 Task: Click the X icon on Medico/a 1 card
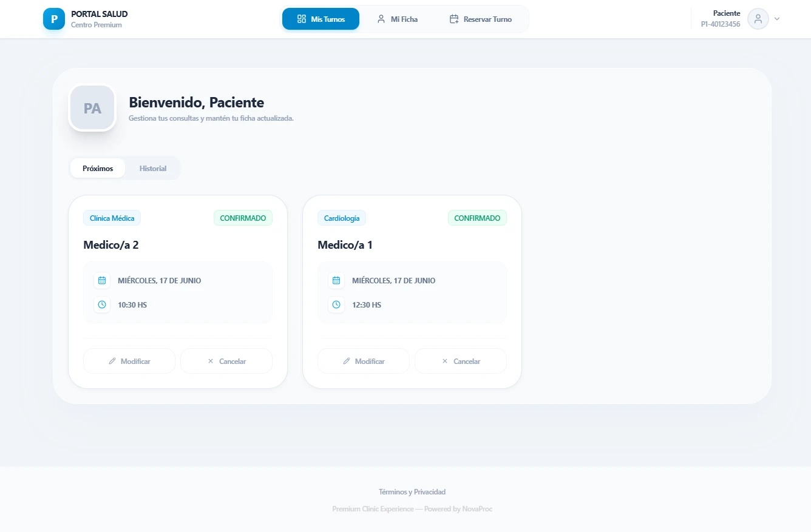(x=445, y=361)
